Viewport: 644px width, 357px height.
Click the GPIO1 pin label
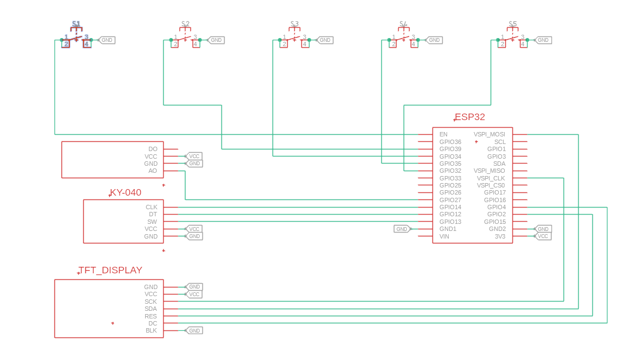pos(497,149)
